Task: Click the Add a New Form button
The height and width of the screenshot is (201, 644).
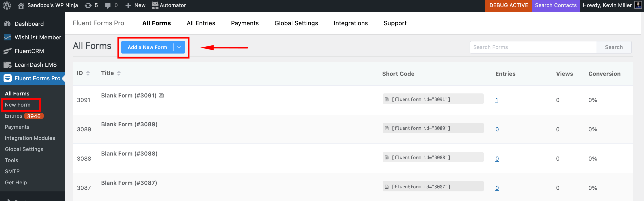Action: pos(147,47)
